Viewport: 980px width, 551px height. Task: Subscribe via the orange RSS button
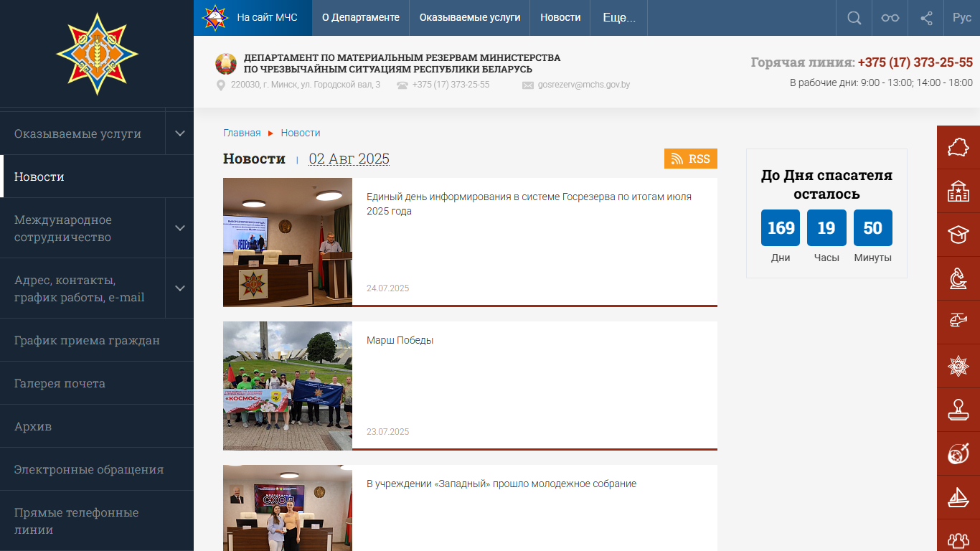pyautogui.click(x=691, y=159)
